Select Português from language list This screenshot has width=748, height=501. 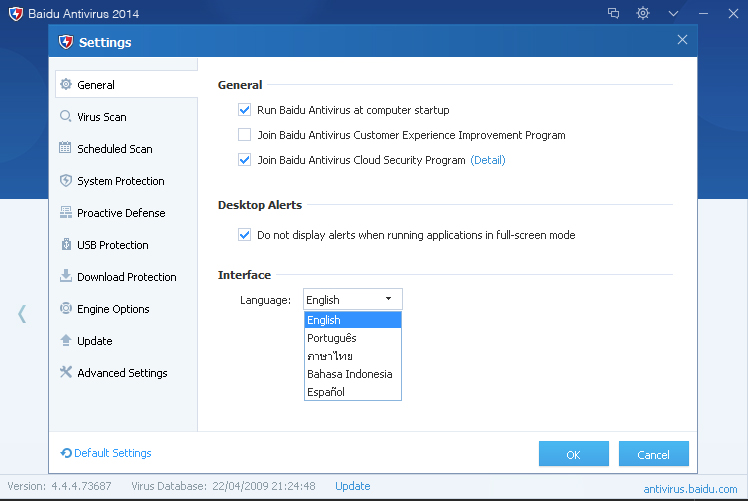coord(332,338)
